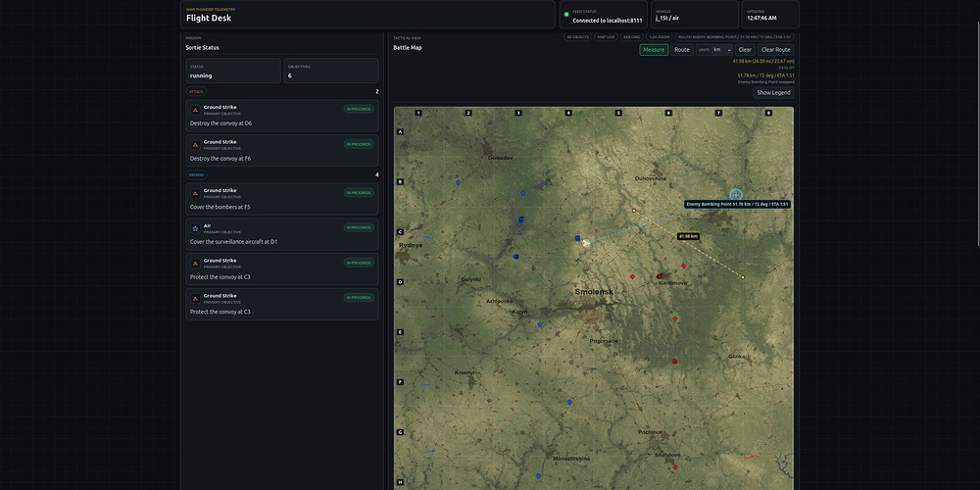980x490 pixels.
Task: Click red marker near Shatalovo
Action: 675,466
